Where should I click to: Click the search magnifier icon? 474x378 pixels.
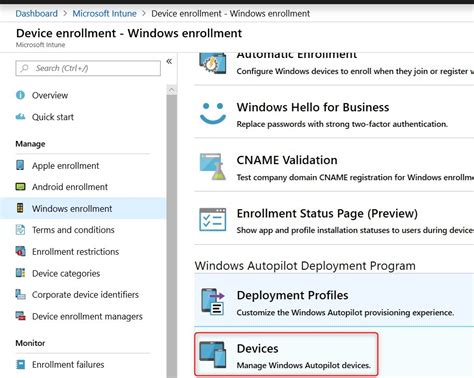[x=24, y=68]
